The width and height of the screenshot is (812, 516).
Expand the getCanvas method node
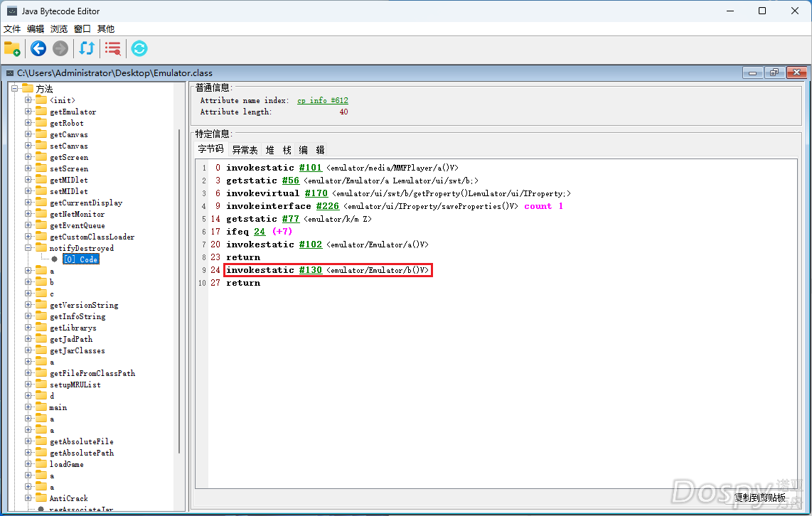pyautogui.click(x=28, y=134)
